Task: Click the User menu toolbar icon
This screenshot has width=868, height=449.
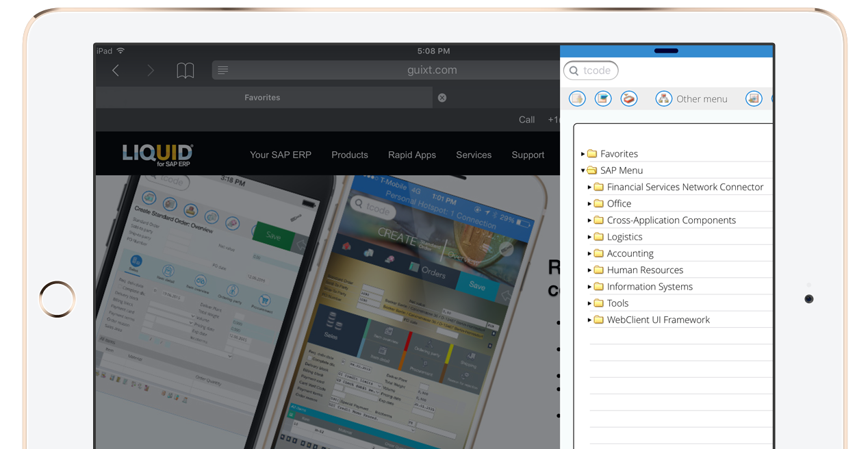Action: (577, 99)
